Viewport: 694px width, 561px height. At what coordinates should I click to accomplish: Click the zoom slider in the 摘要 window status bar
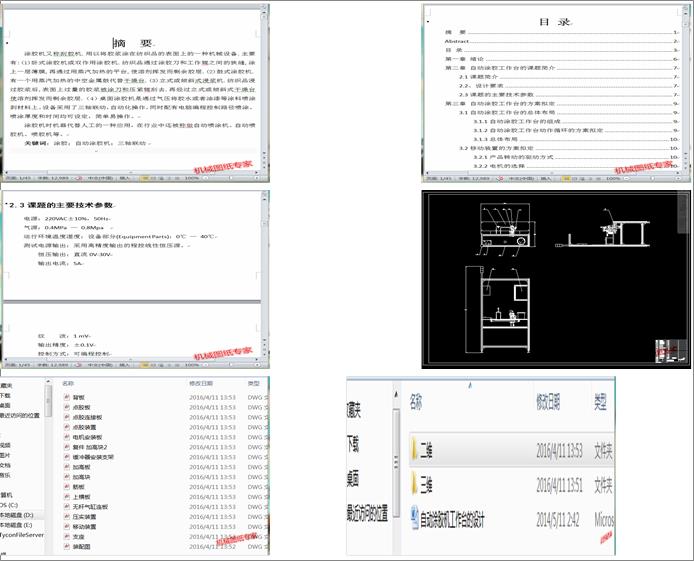coord(230,178)
